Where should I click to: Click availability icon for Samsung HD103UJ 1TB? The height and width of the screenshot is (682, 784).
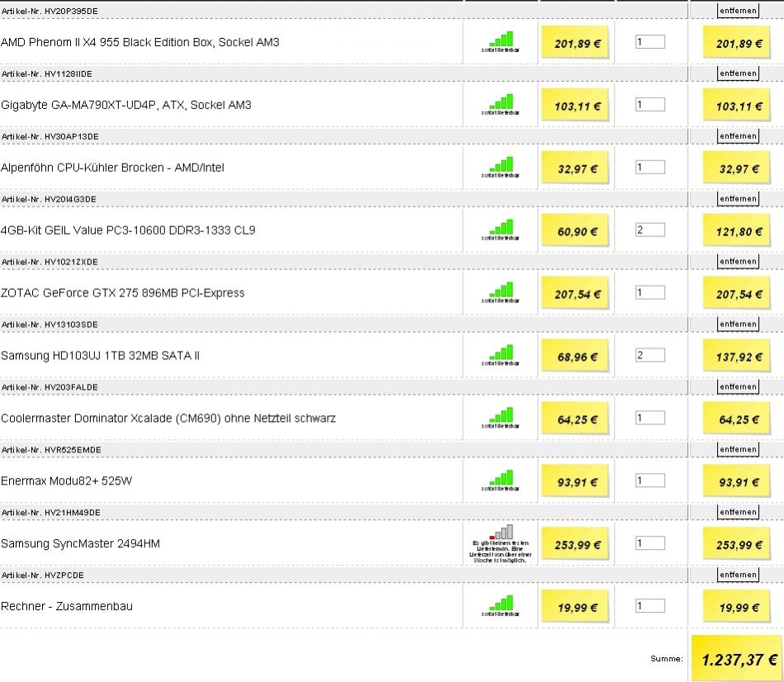point(500,353)
